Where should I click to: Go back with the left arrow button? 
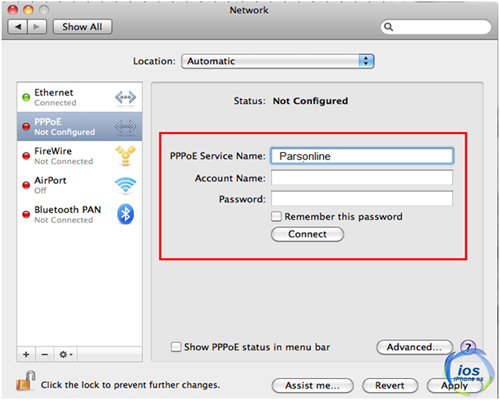[18, 27]
